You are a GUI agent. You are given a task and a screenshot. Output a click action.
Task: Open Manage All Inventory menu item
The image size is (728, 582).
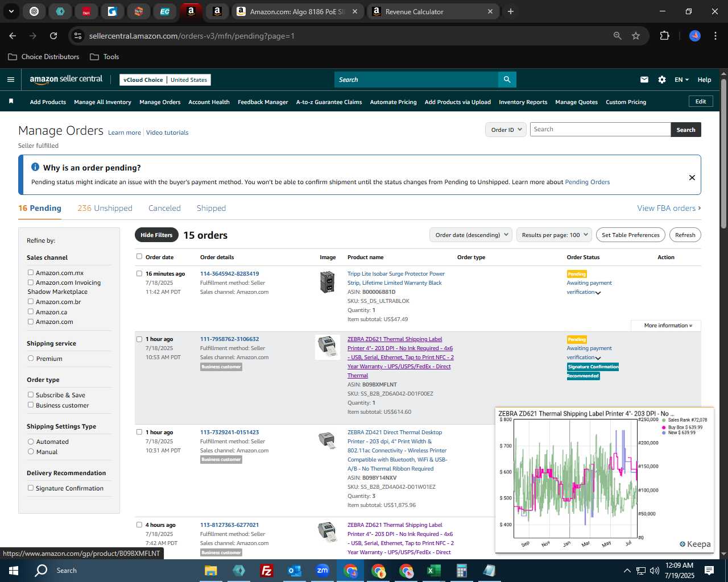tap(102, 102)
